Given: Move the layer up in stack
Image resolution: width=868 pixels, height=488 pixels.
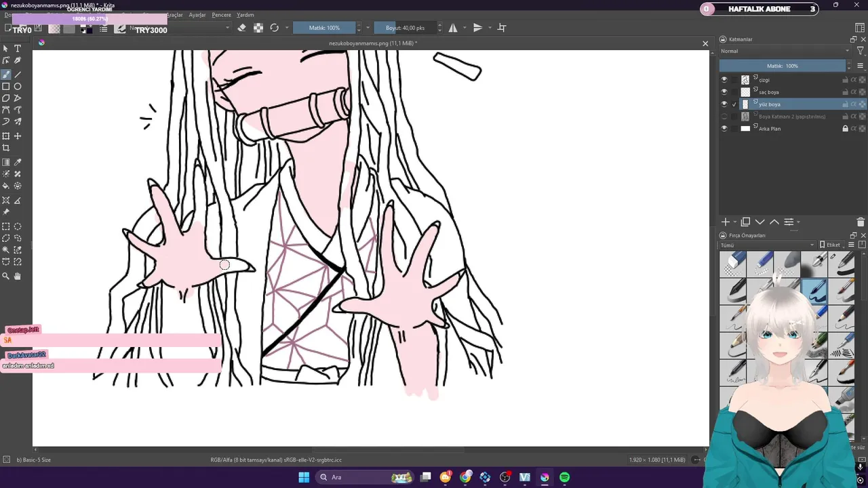Looking at the screenshot, I should [x=774, y=222].
